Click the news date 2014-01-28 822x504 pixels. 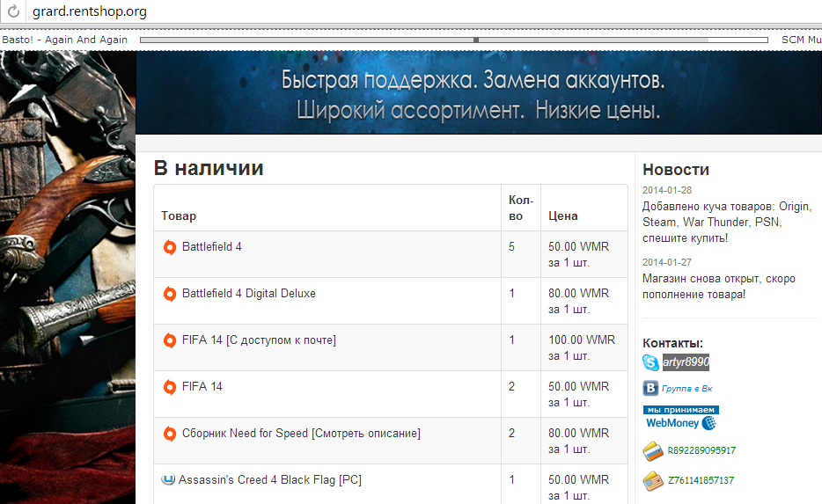click(667, 190)
